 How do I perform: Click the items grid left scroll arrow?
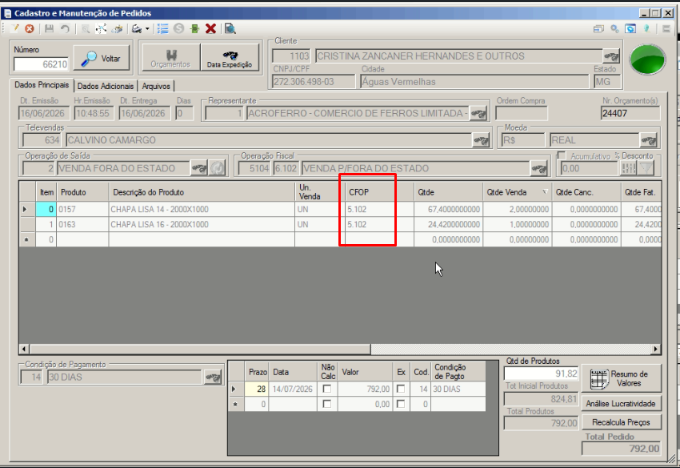tap(24, 349)
